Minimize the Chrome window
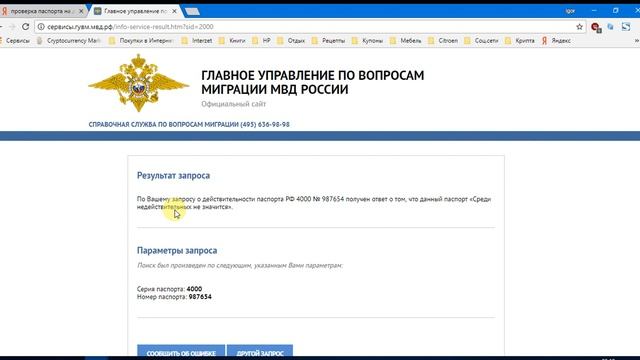The height and width of the screenshot is (360, 640). 594,10
